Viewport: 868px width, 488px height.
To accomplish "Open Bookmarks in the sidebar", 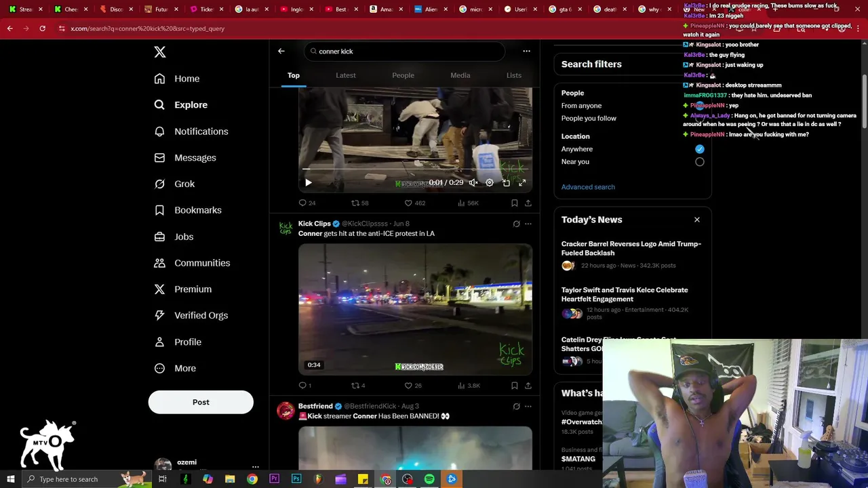I will [x=188, y=210].
